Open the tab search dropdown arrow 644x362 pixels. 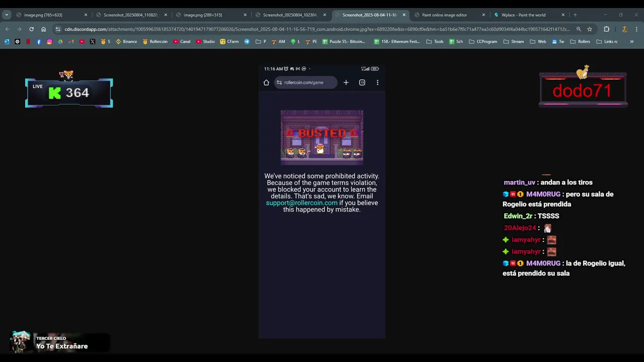click(x=7, y=15)
